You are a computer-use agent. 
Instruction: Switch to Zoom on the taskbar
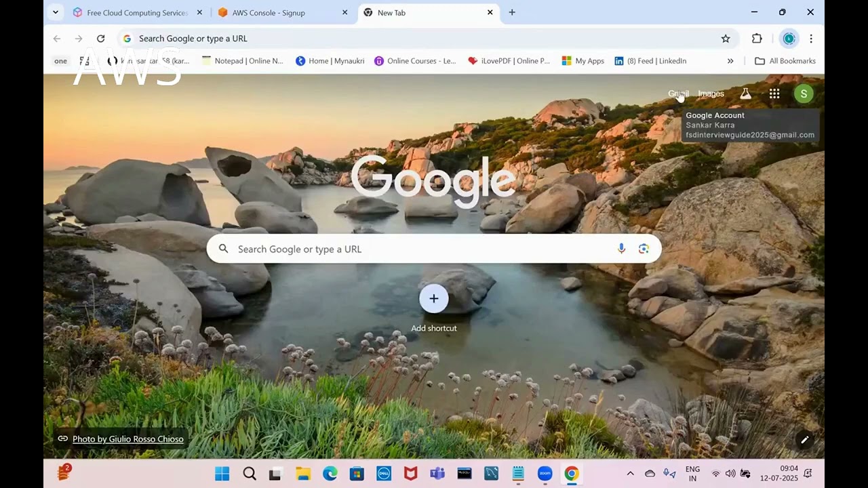coord(545,474)
